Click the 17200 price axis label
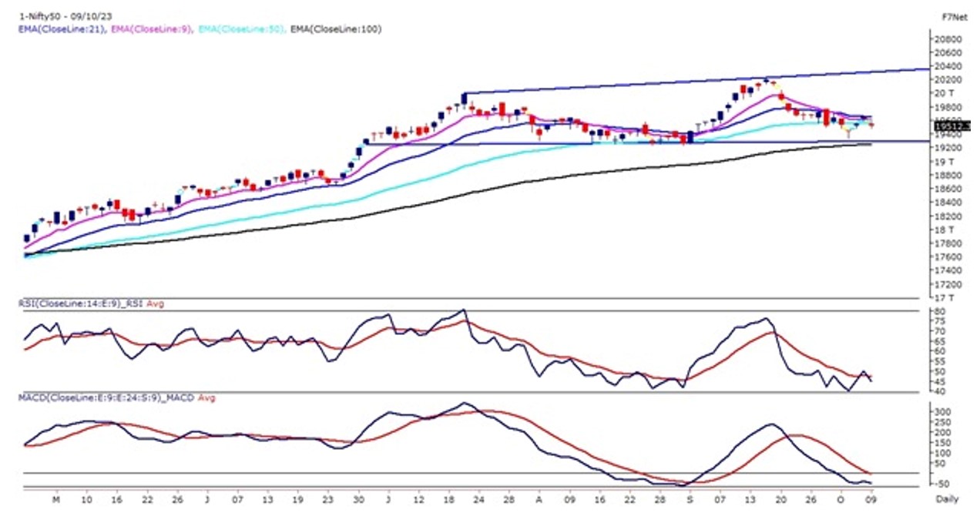Viewport: 980px width, 516px height. coord(947,285)
